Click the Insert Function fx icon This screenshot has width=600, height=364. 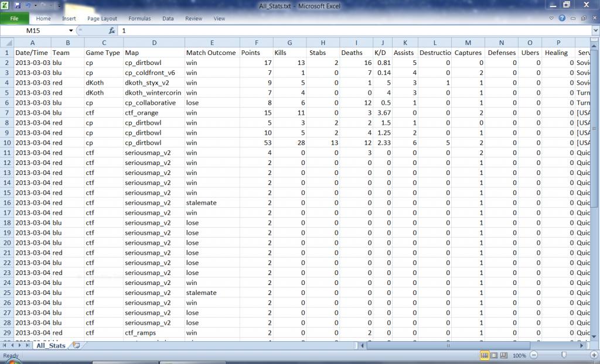point(112,30)
